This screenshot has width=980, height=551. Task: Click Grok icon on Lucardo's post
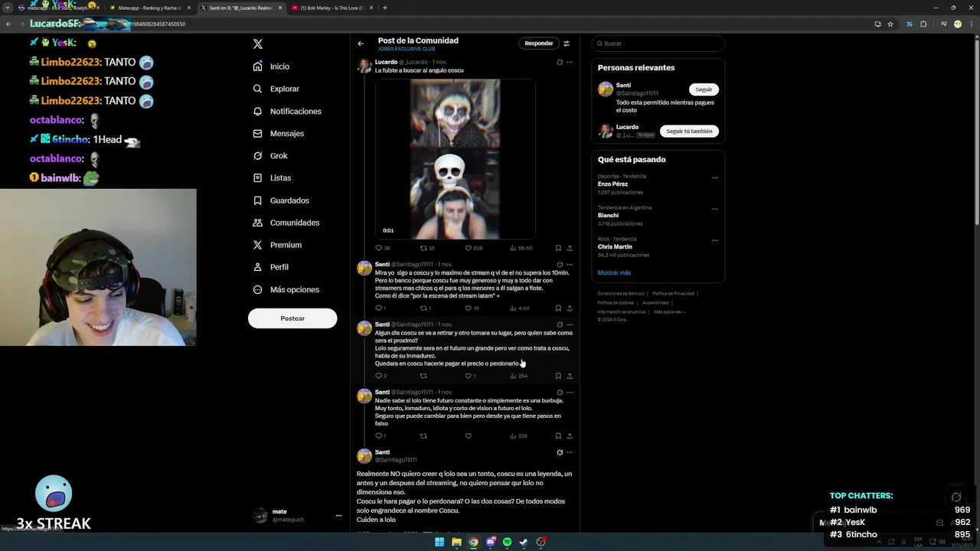click(560, 62)
